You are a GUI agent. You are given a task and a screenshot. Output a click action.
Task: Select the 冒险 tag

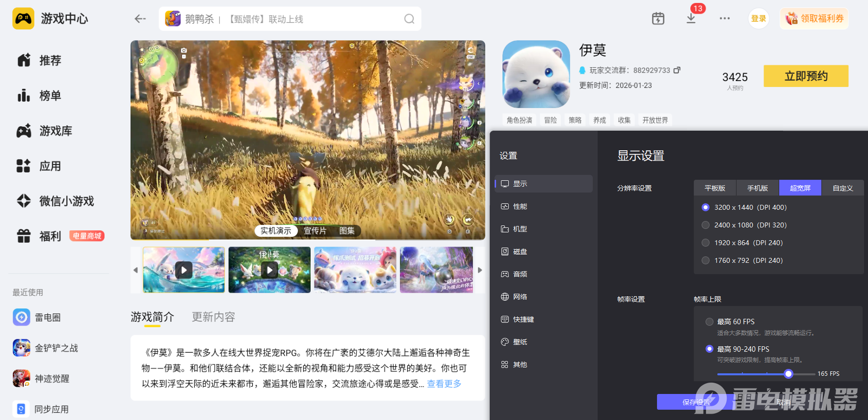(x=551, y=120)
